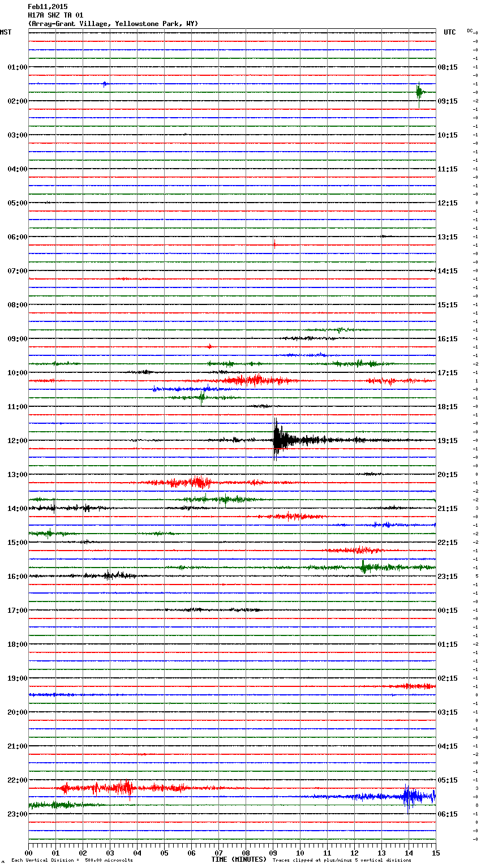Click the 15:15 UTC time label

pyautogui.click(x=448, y=305)
